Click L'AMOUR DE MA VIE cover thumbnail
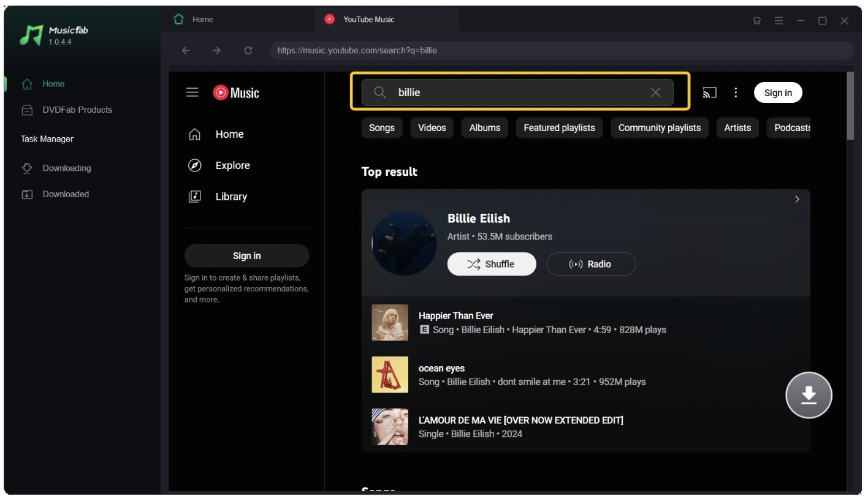The width and height of the screenshot is (868, 501). point(390,427)
